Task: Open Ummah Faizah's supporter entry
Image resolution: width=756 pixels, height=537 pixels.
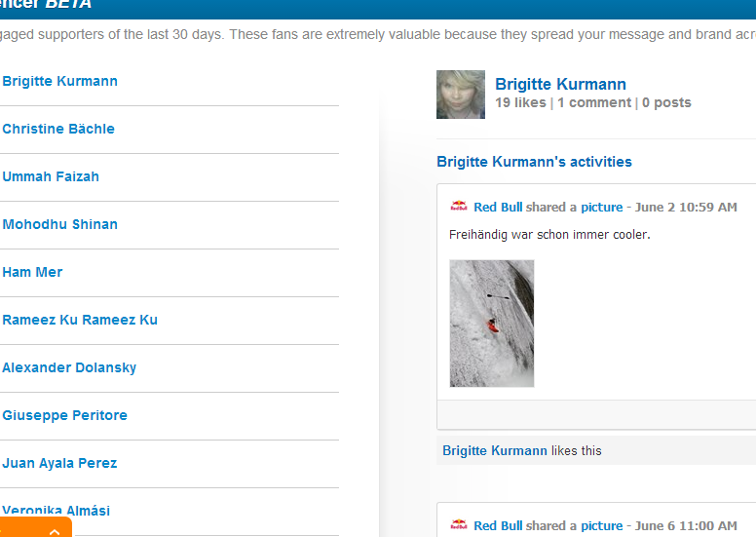Action: [x=51, y=176]
